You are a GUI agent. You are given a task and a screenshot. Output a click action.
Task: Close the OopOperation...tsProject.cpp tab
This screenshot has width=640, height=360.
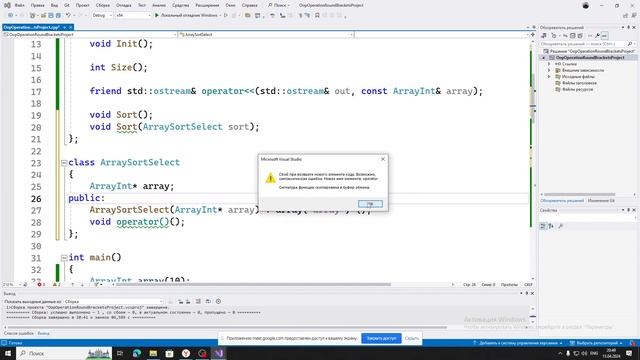click(71, 27)
